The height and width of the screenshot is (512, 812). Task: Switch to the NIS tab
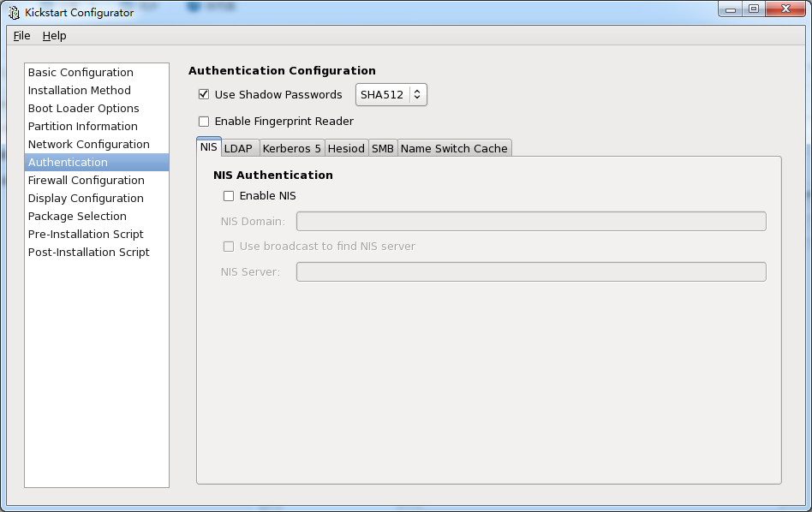coord(209,147)
